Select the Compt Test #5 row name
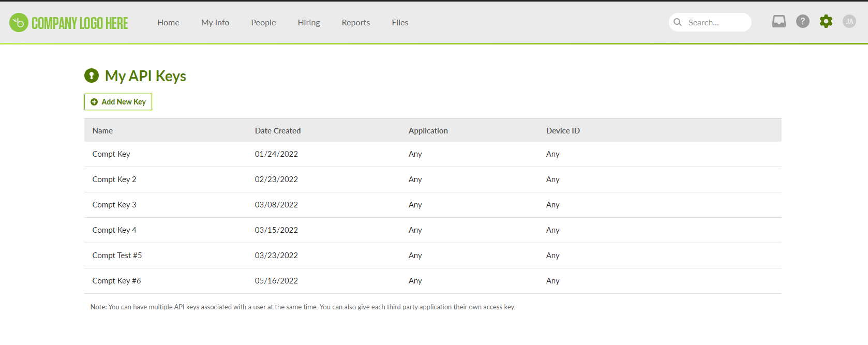Image resolution: width=868 pixels, height=345 pixels. point(117,256)
